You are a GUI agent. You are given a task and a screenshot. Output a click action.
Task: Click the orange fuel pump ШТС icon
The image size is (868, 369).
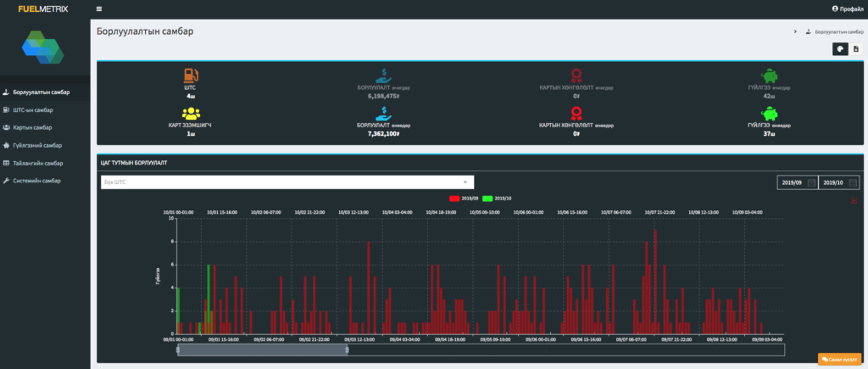pos(191,75)
